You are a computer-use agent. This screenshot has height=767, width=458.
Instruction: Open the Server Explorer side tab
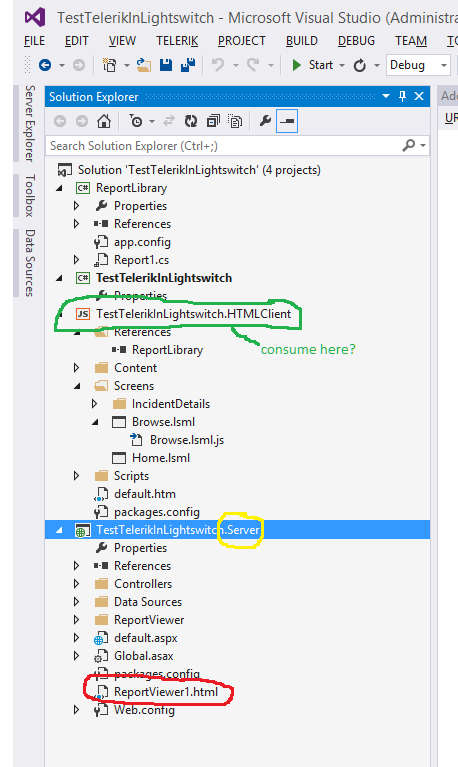pyautogui.click(x=30, y=123)
